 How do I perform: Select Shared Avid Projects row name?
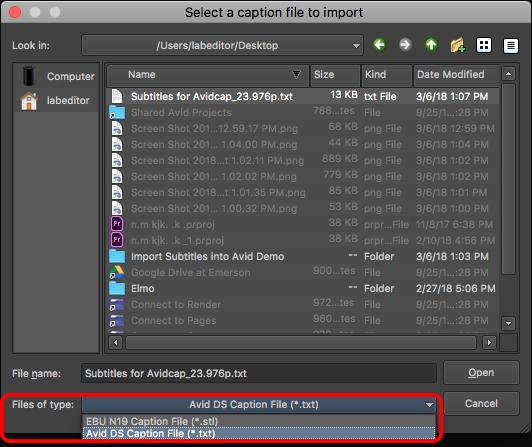click(x=181, y=112)
